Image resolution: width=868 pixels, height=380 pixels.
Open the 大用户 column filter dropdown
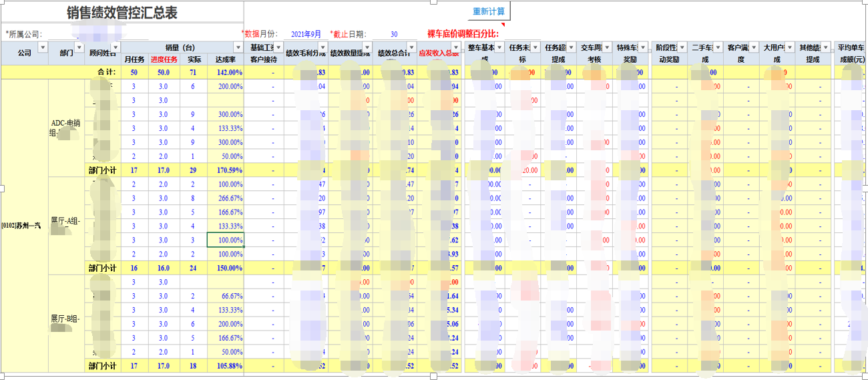coord(791,47)
